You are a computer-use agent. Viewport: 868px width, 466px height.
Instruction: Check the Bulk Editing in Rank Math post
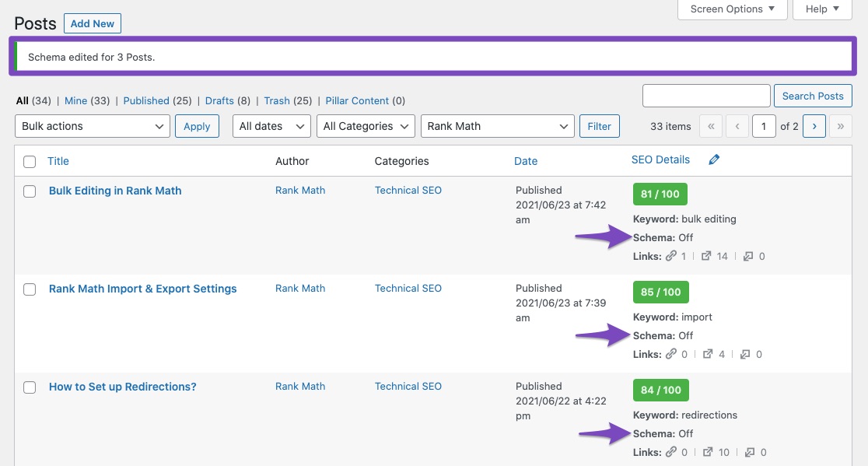30,191
